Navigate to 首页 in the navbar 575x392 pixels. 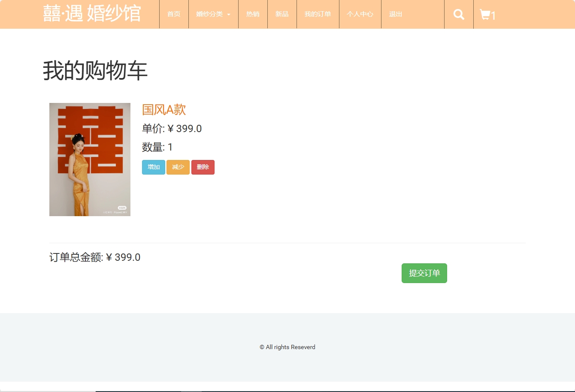[x=173, y=14]
